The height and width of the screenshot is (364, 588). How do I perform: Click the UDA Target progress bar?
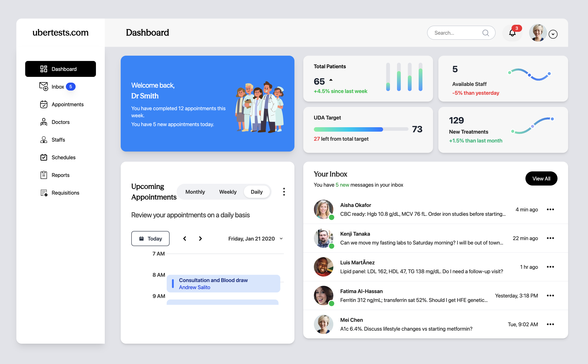pos(361,129)
